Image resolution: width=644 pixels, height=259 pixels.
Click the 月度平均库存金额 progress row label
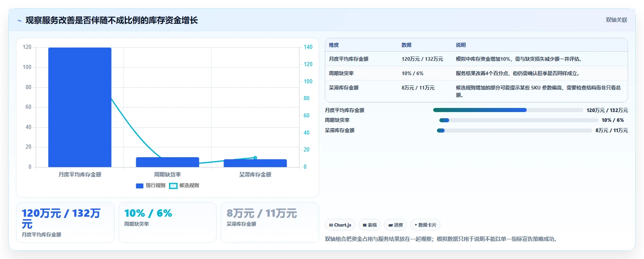pos(345,110)
